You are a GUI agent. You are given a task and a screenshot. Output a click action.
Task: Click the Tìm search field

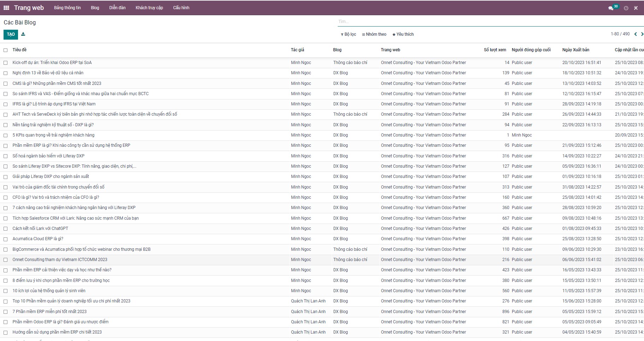pyautogui.click(x=488, y=22)
